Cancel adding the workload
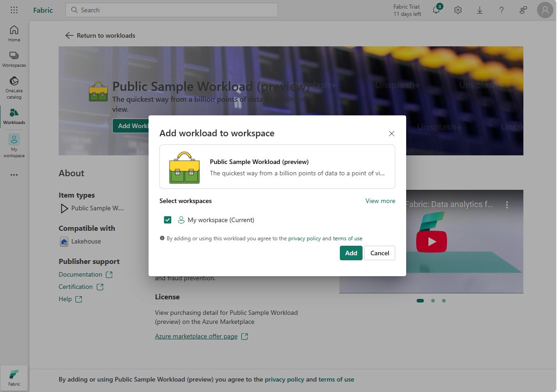This screenshot has height=392, width=557. (380, 253)
